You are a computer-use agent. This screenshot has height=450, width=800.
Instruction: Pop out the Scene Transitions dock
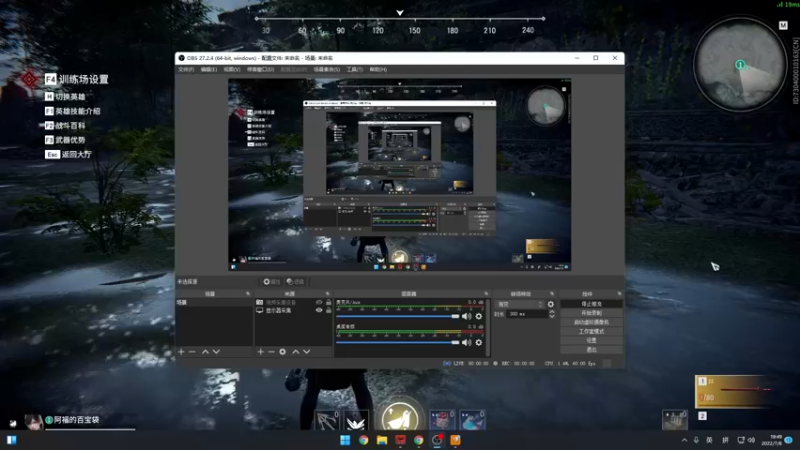pyautogui.click(x=552, y=294)
